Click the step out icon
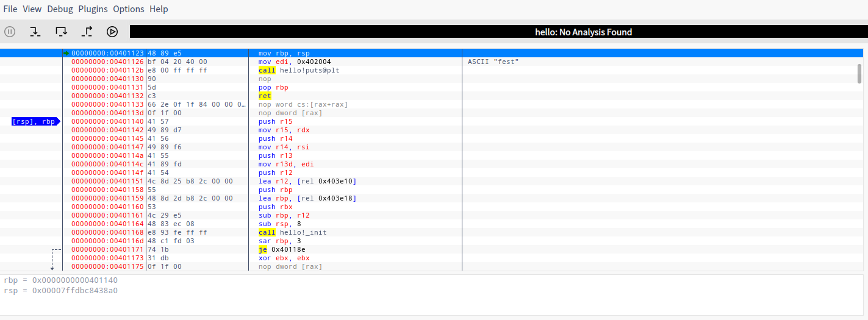868x320 pixels. point(87,32)
